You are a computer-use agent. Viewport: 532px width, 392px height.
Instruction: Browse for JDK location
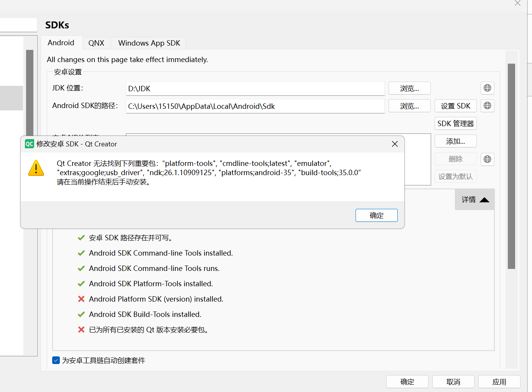(x=409, y=88)
